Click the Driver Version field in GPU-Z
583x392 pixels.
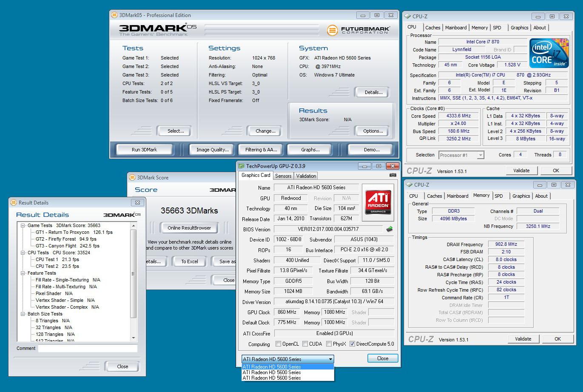334,302
